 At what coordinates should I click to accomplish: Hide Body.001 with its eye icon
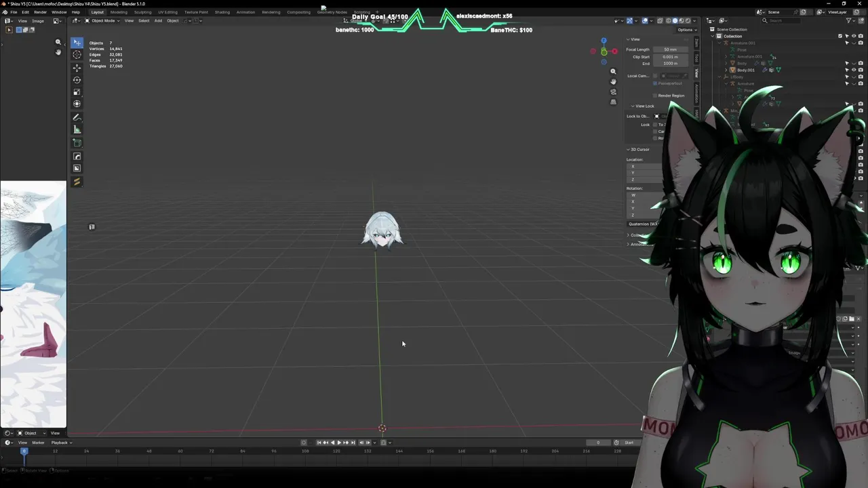854,70
